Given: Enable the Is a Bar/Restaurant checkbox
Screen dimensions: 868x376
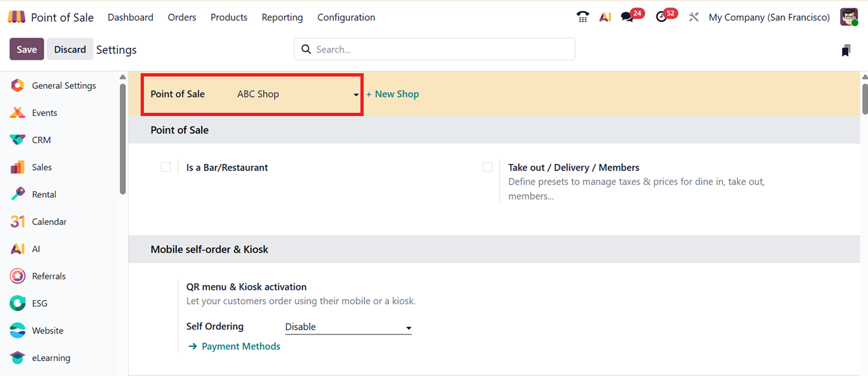Looking at the screenshot, I should [x=166, y=167].
